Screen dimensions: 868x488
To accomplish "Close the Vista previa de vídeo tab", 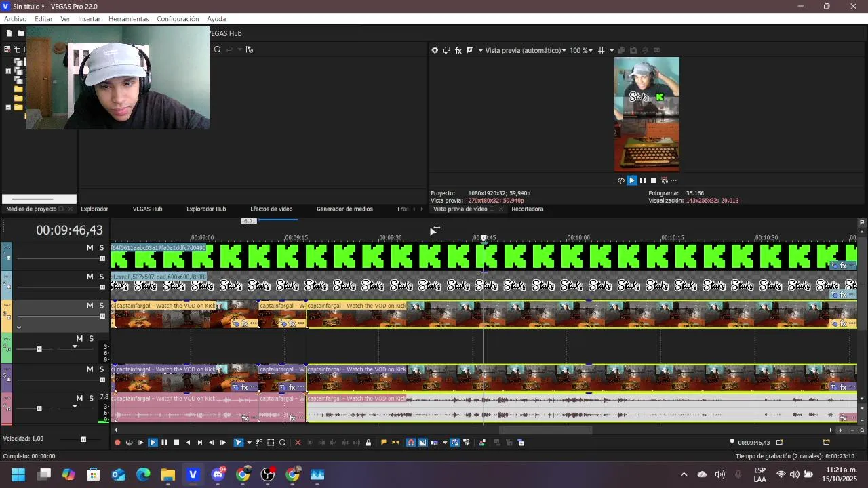I will click(501, 209).
